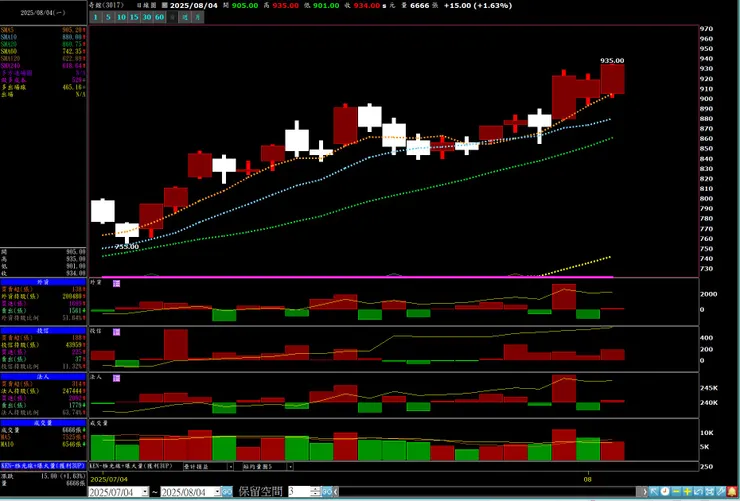740x501 pixels.
Task: Click the SMA10 indicator row
Action: (43, 37)
